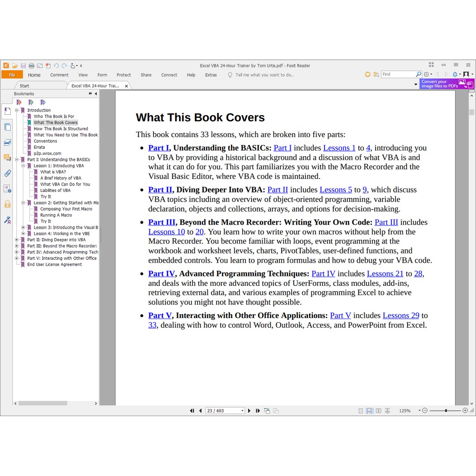This screenshot has width=476, height=476.
Task: Open the Layers panel in sidebar
Action: click(x=7, y=142)
